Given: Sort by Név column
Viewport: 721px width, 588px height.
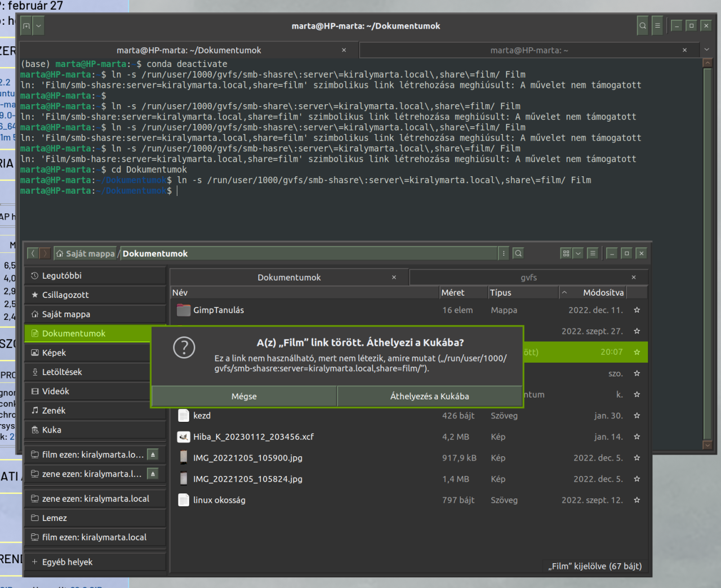Looking at the screenshot, I should (305, 292).
